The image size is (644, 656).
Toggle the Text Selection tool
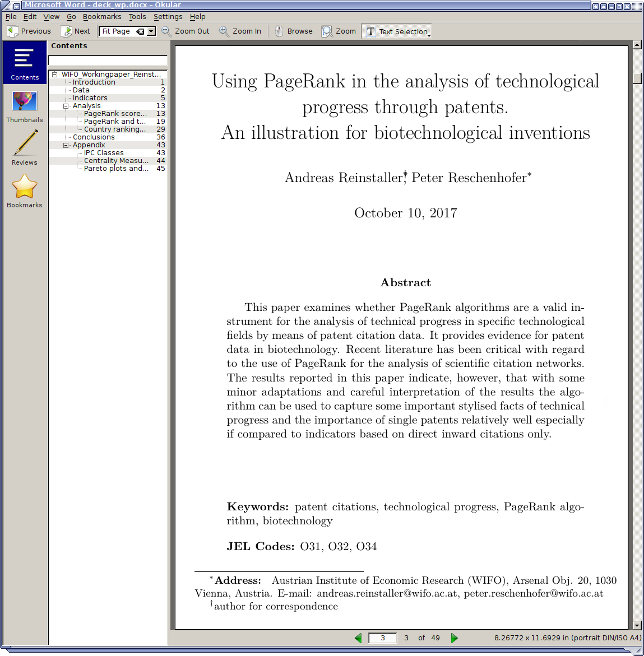click(396, 31)
